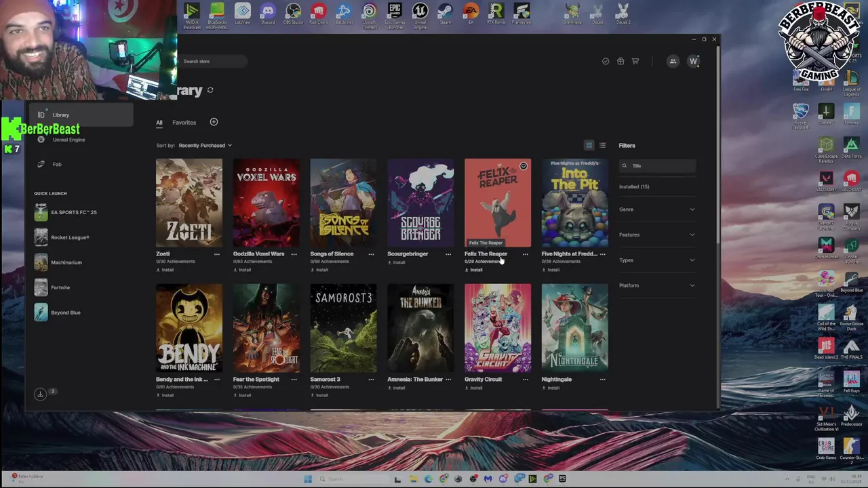Viewport: 868px width, 488px height.
Task: Open the shopping cart icon
Action: [x=635, y=61]
